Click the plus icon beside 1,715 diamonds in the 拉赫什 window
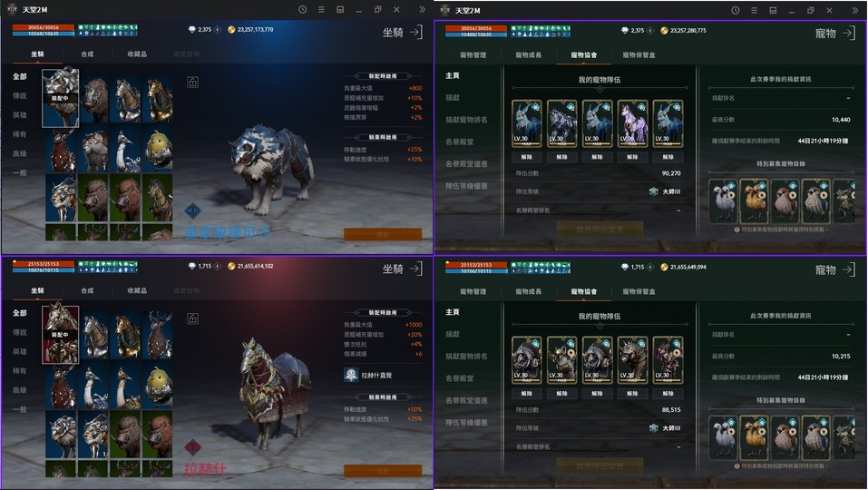Screen dimensions: 868x490 218,266
